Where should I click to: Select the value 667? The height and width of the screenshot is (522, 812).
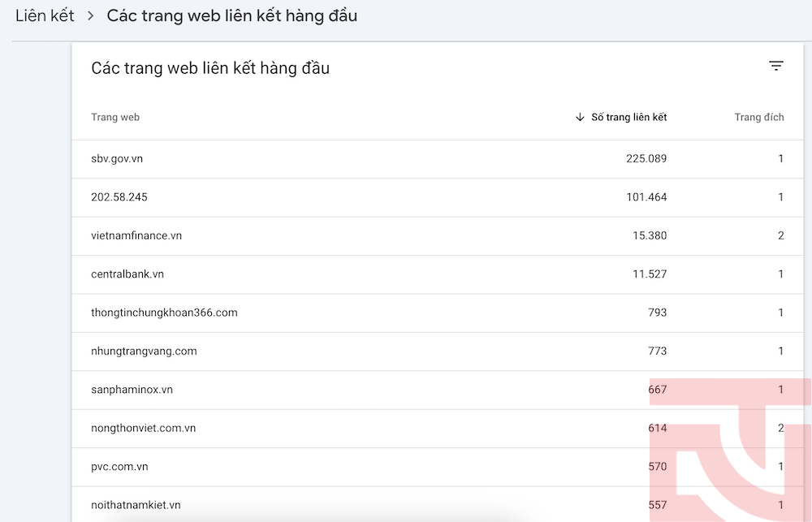point(657,390)
